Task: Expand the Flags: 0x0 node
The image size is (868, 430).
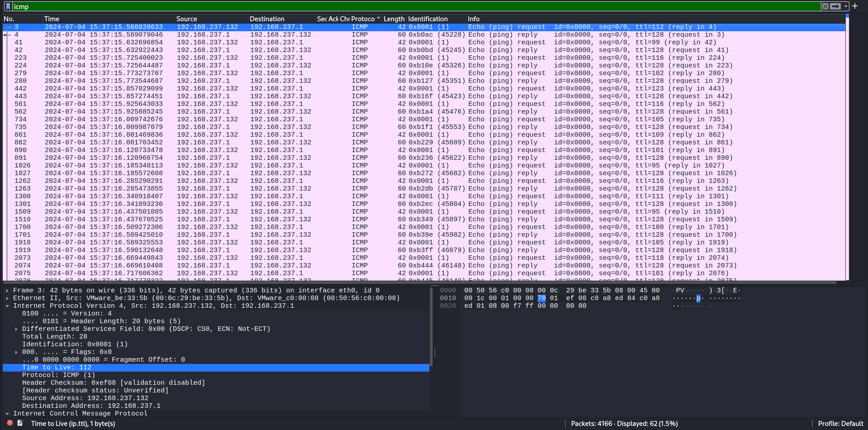Action: [x=16, y=352]
